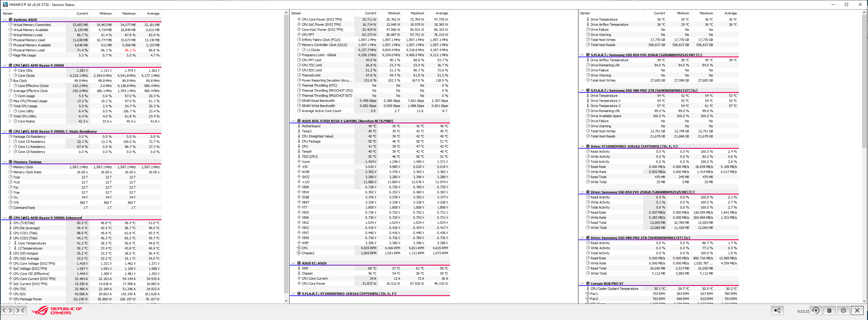Collapse the Corsair RGB PRO XT section

[x=582, y=283]
